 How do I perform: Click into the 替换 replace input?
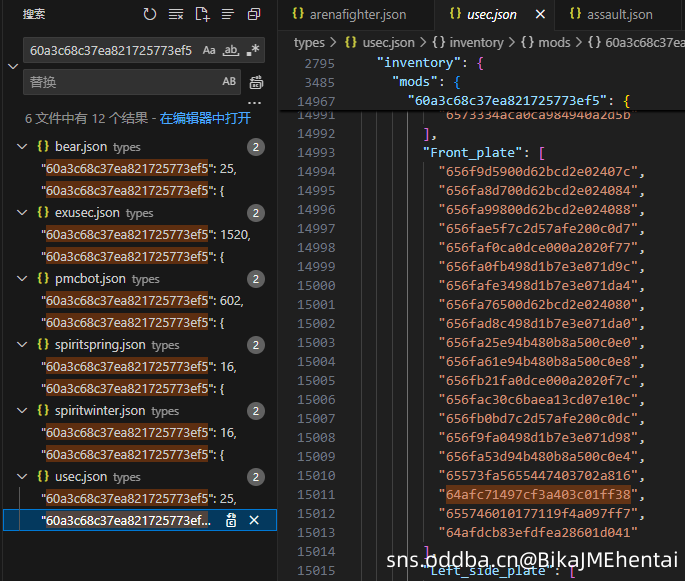pyautogui.click(x=120, y=82)
